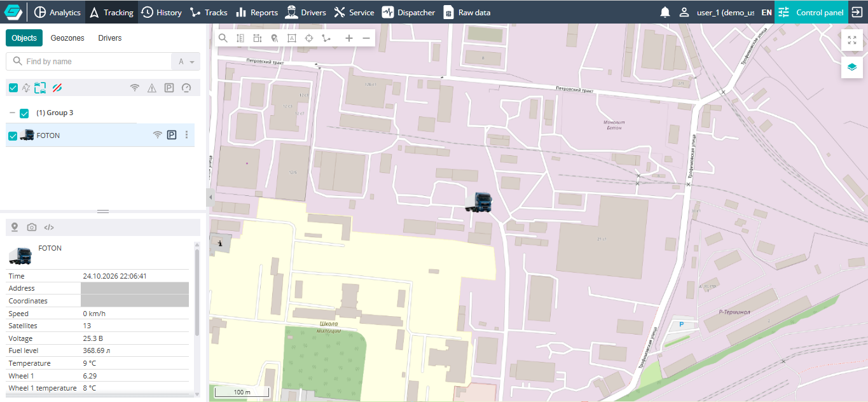
Task: Select the map labels A tool
Action: [x=292, y=38]
